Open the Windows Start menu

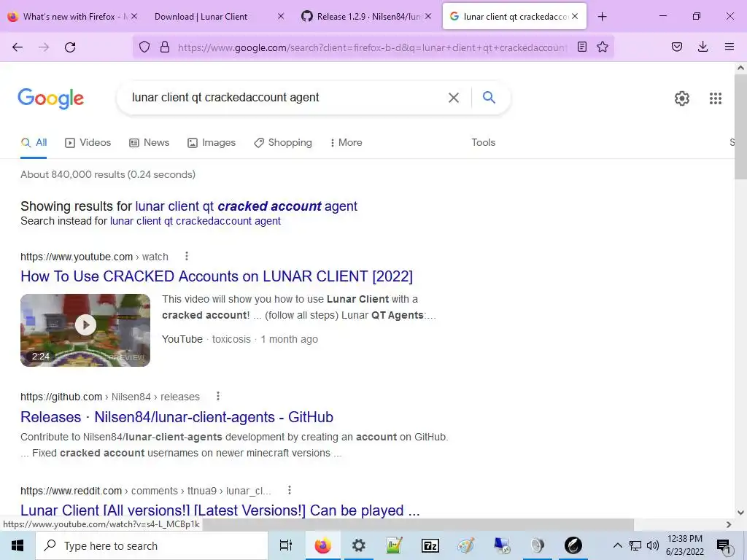(x=18, y=545)
